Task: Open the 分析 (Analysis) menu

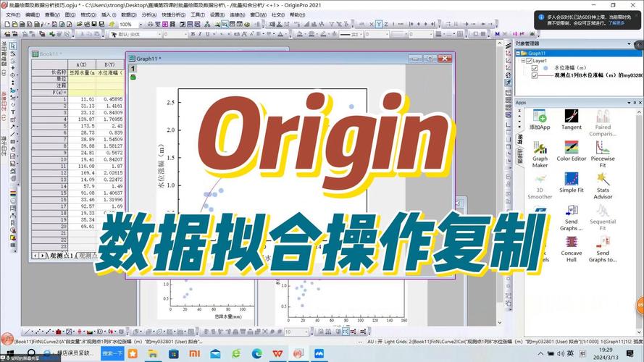Action: tap(149, 14)
